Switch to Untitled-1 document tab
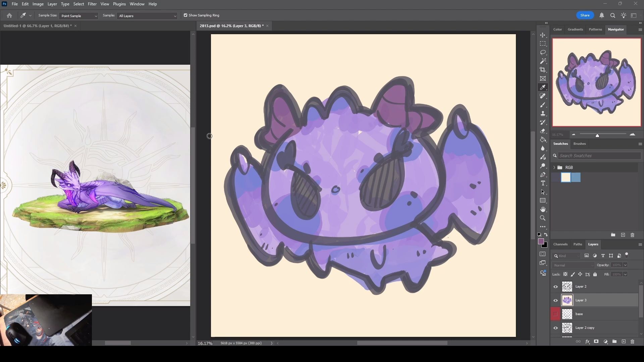Screen dimensions: 644x362 pyautogui.click(x=37, y=26)
